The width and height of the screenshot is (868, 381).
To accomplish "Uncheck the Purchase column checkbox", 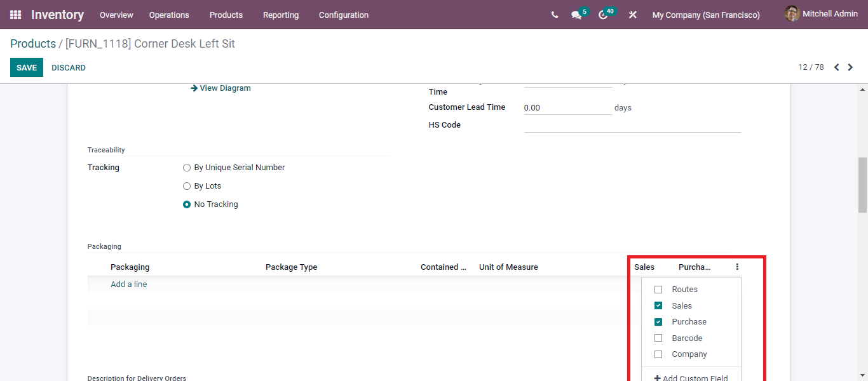I will coord(658,322).
